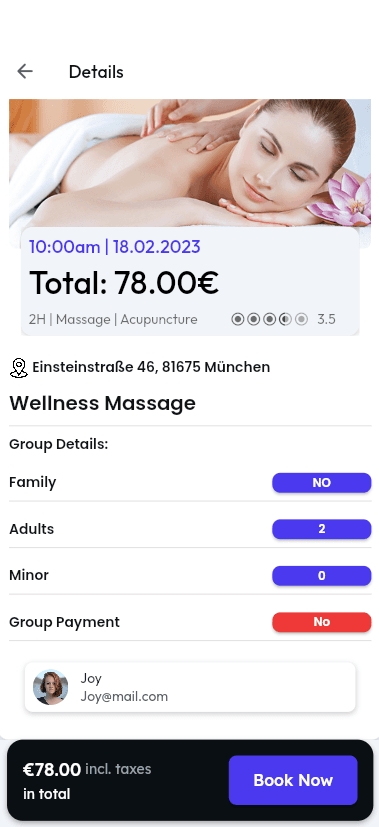Select the first rating circle
This screenshot has height=827, width=379.
pyautogui.click(x=238, y=319)
